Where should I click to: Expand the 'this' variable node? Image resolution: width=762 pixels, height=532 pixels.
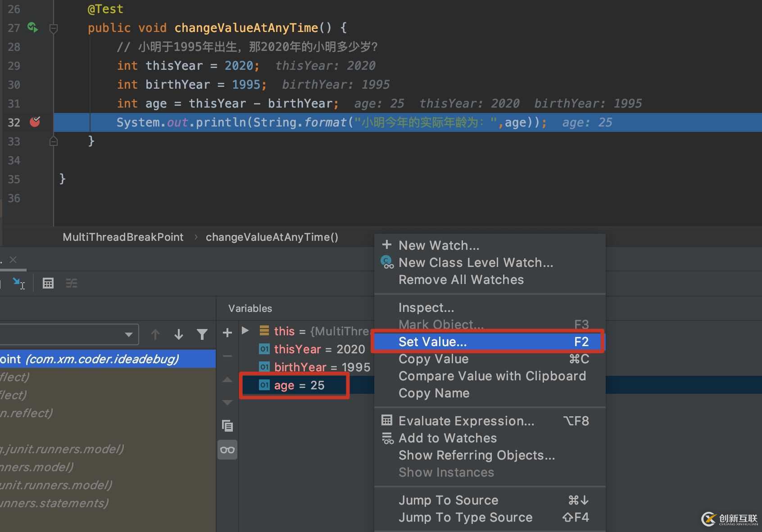(245, 330)
